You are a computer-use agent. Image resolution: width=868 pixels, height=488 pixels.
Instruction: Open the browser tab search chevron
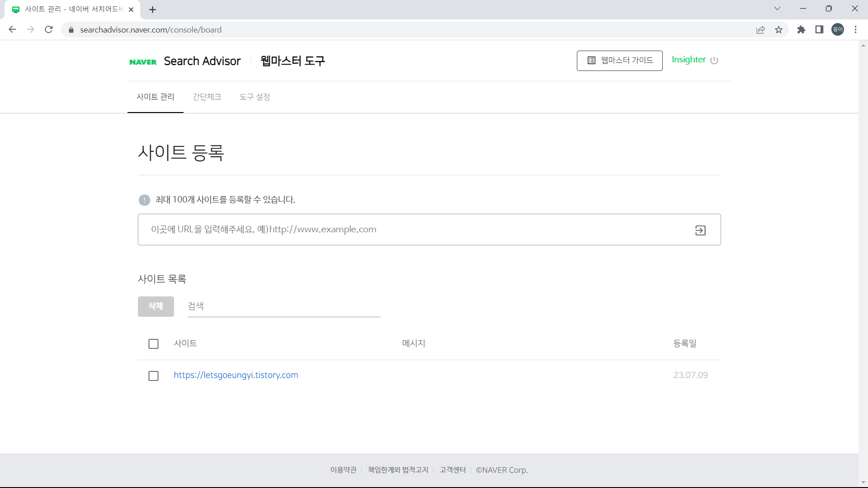pyautogui.click(x=777, y=8)
